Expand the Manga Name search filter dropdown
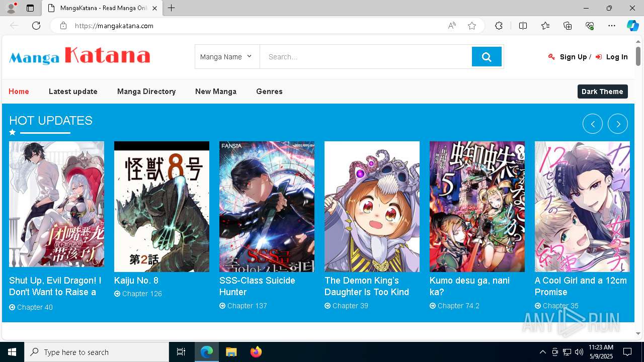This screenshot has width=644, height=362. point(227,57)
